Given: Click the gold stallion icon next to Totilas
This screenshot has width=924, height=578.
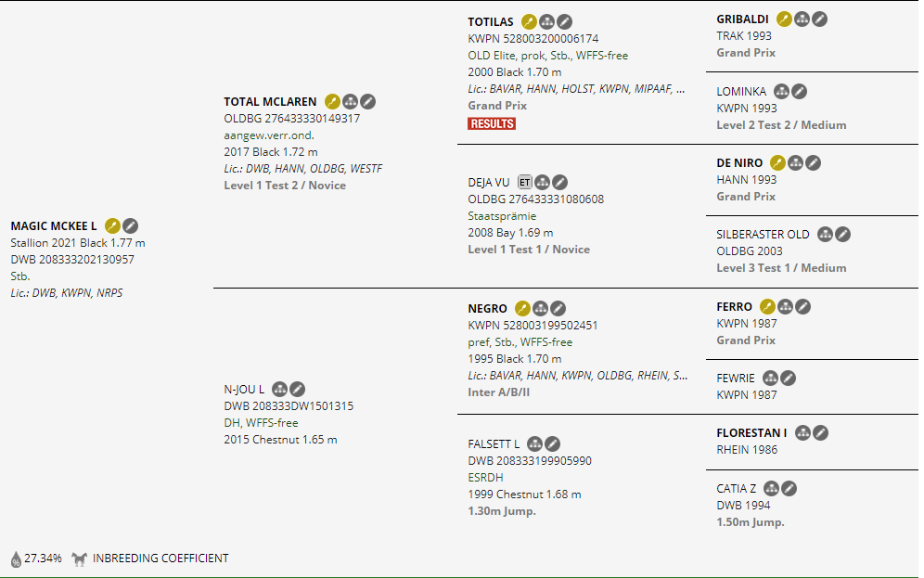Looking at the screenshot, I should 529,21.
